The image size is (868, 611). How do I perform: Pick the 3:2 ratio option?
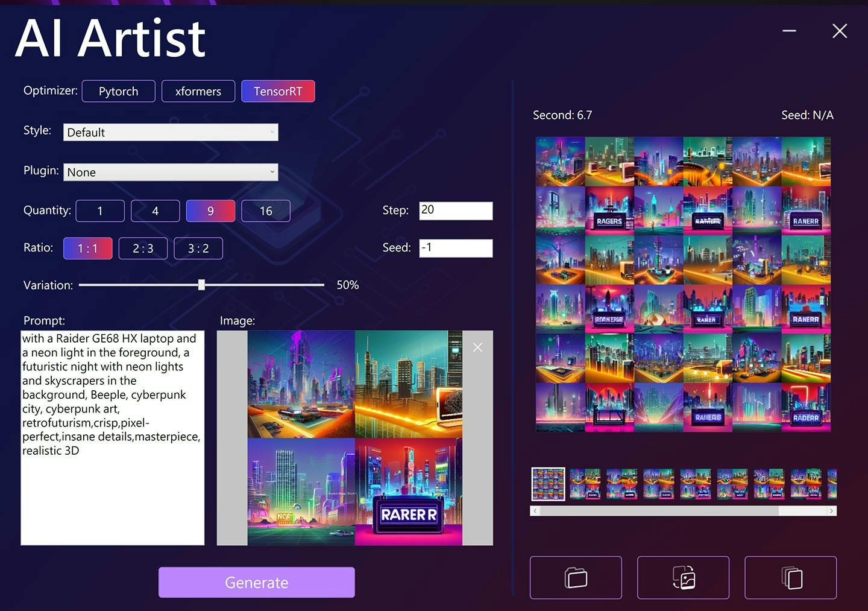click(x=198, y=249)
